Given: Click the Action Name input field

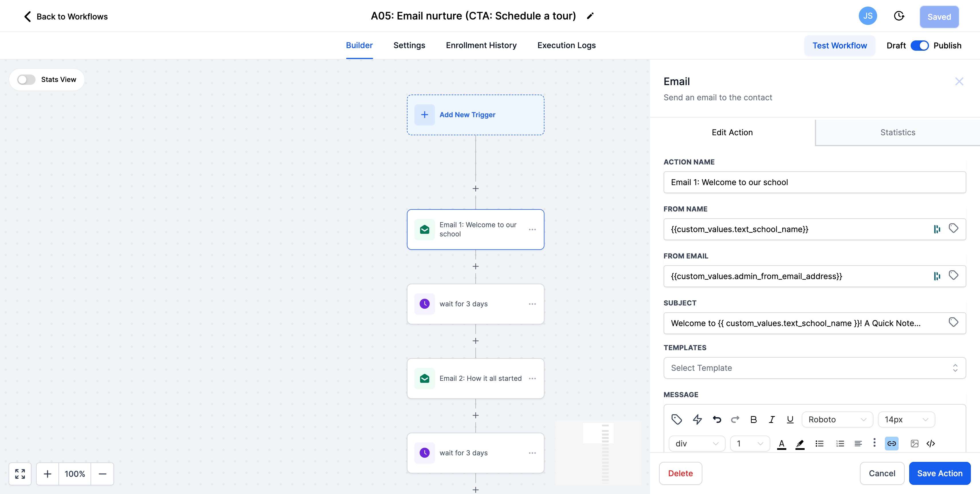Looking at the screenshot, I should point(814,182).
